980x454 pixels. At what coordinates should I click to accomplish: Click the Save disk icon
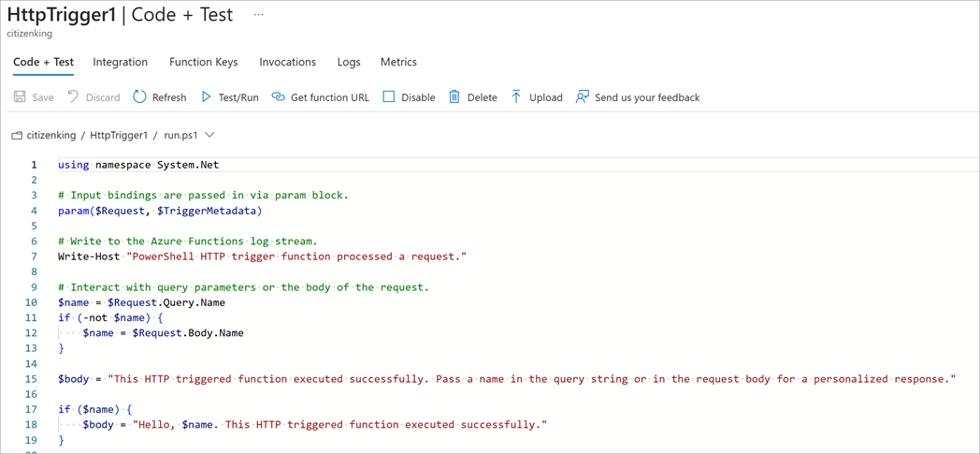click(x=20, y=97)
